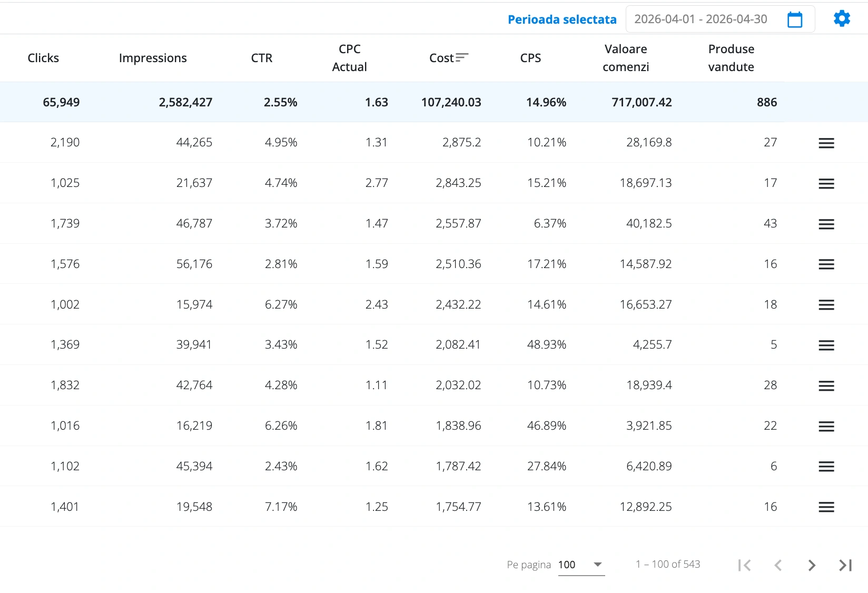Click the CPS cell 48.93%

547,344
